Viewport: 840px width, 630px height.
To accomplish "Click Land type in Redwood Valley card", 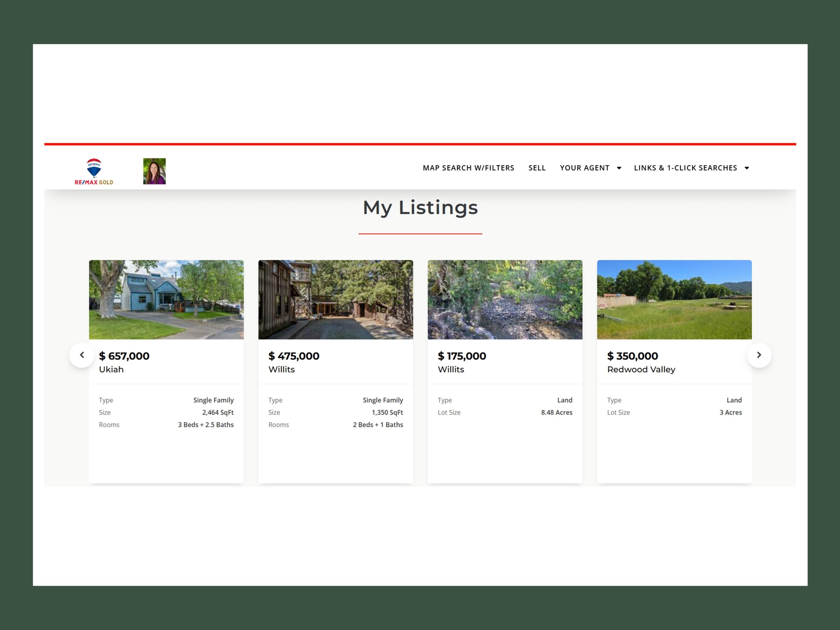I will click(734, 400).
